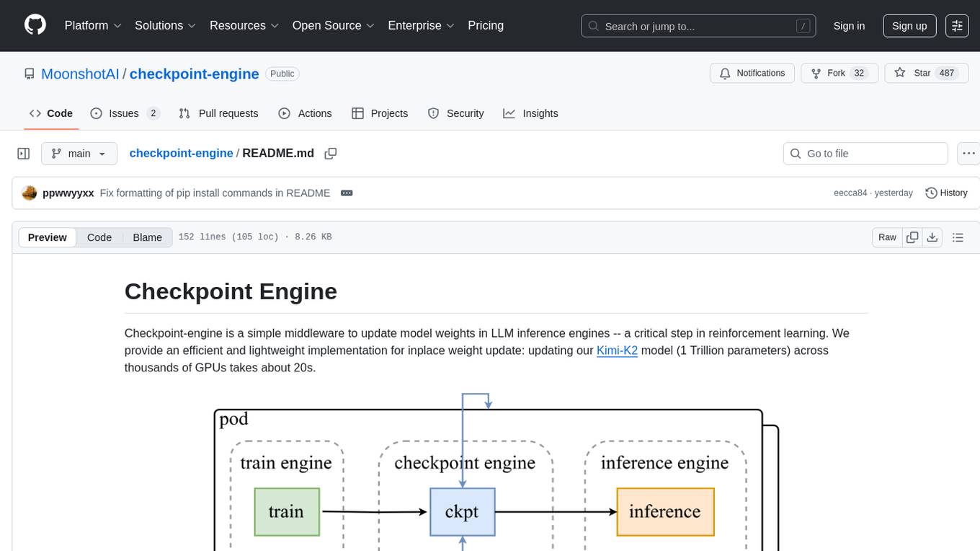This screenshot has width=980, height=551.
Task: Switch to the Insights tab
Action: [x=530, y=113]
